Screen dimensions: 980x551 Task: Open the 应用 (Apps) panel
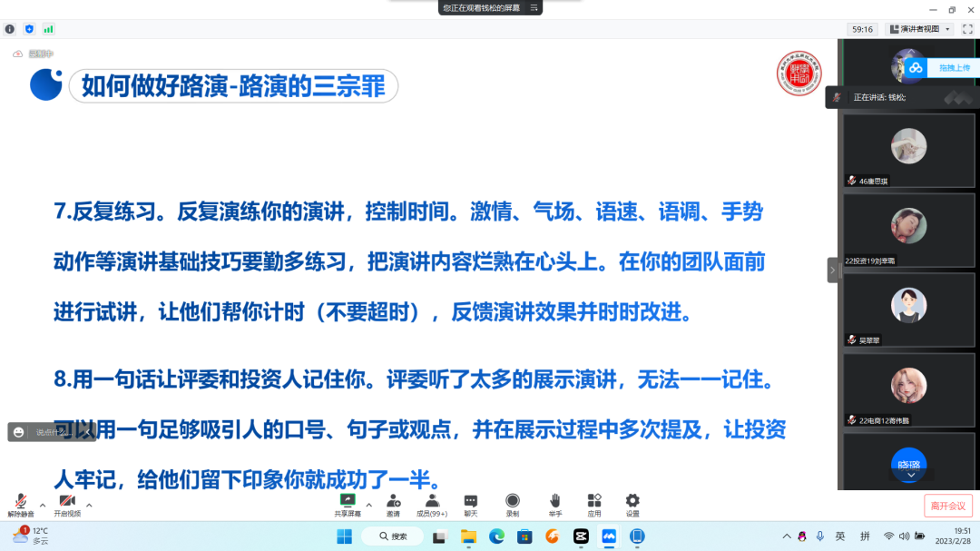click(593, 504)
